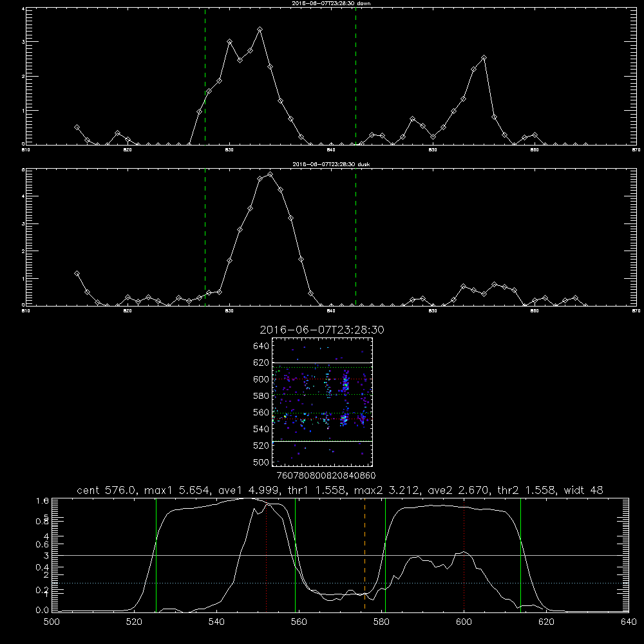
Task: Click the "600" x-axis label of the bottom plot
Action: pyautogui.click(x=464, y=622)
